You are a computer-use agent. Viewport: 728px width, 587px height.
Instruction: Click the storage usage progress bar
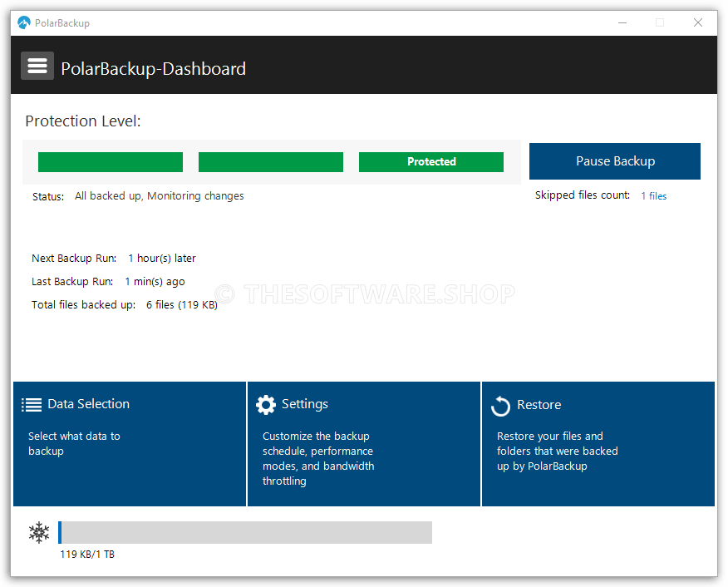(245, 532)
